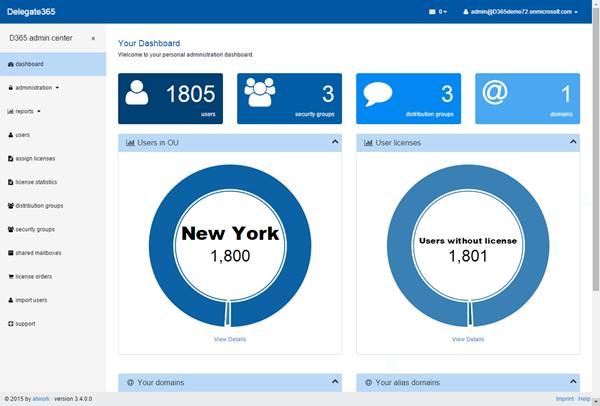
Task: Collapse sidebar with double-chevron icon
Action: click(x=93, y=38)
